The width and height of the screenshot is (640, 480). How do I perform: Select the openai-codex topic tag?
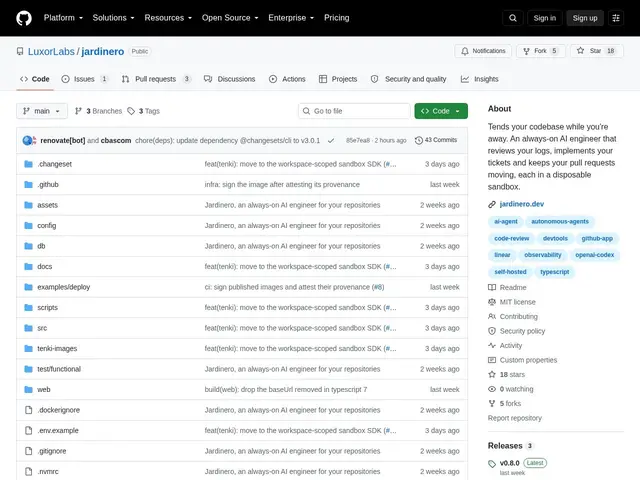[x=594, y=255]
